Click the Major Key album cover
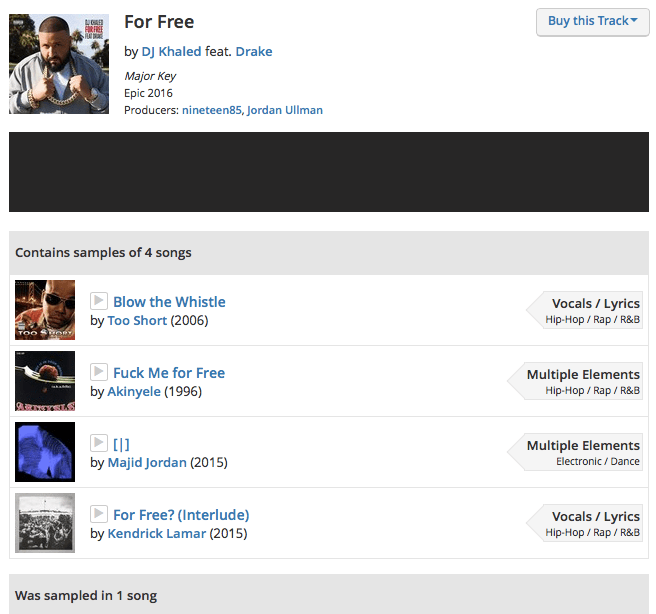The width and height of the screenshot is (656, 614). pos(59,64)
